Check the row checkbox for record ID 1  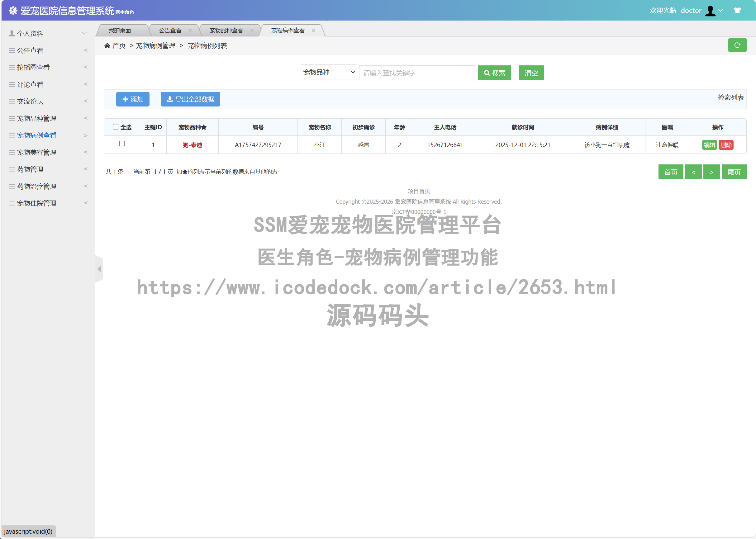122,144
